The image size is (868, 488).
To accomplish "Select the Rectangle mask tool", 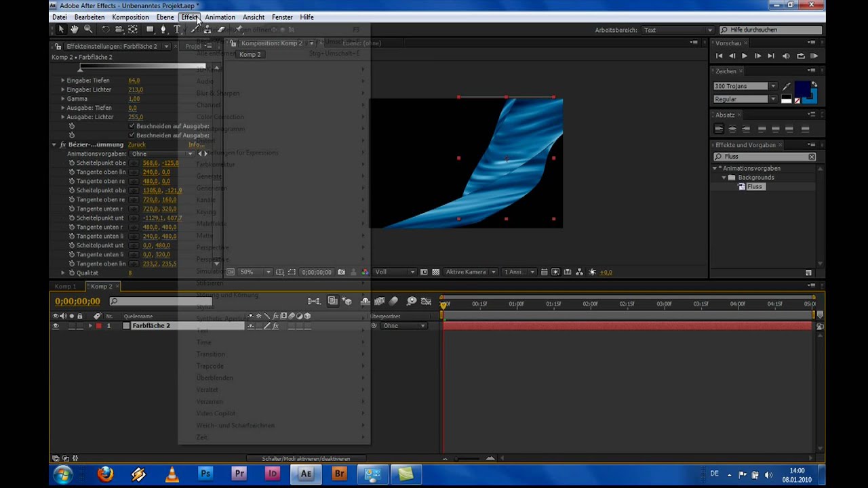I will point(150,30).
